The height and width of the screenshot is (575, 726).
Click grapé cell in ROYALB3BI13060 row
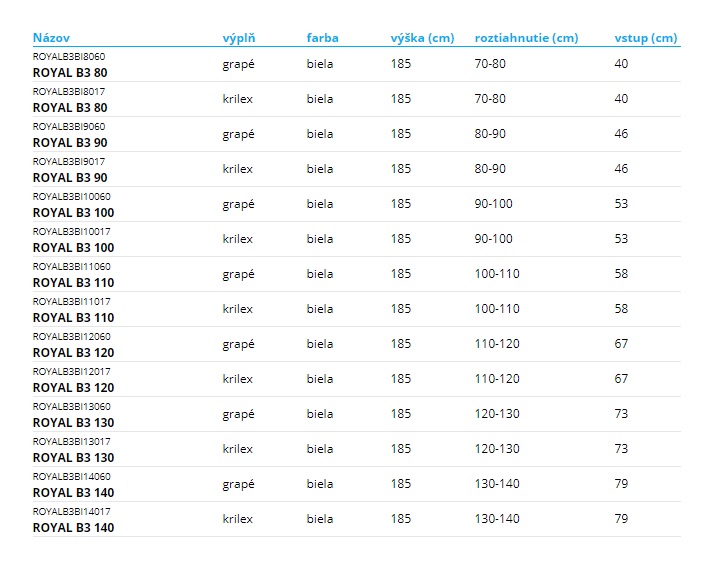point(238,414)
